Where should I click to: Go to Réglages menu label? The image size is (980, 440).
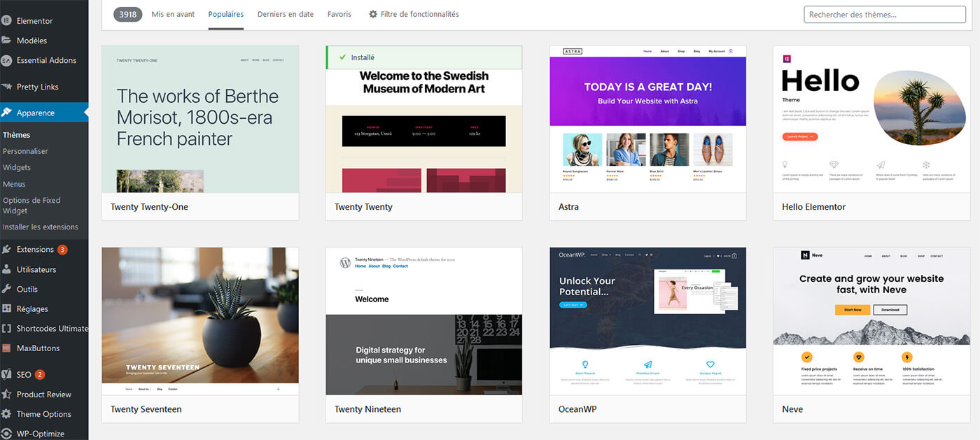[x=32, y=308]
